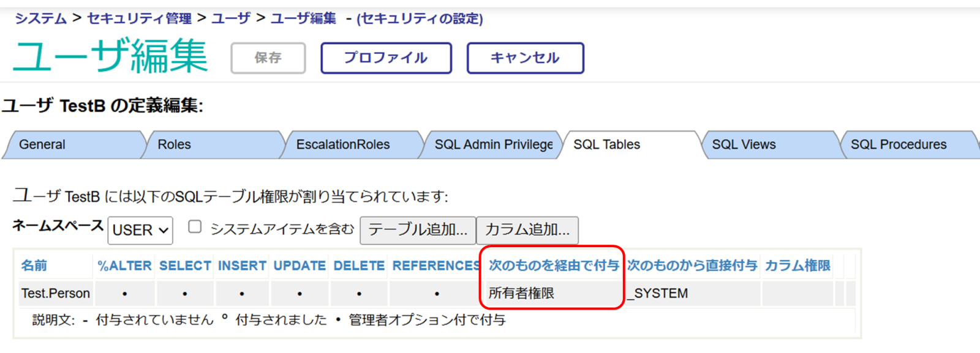Enable システムアイテムを含む checkbox

195,227
